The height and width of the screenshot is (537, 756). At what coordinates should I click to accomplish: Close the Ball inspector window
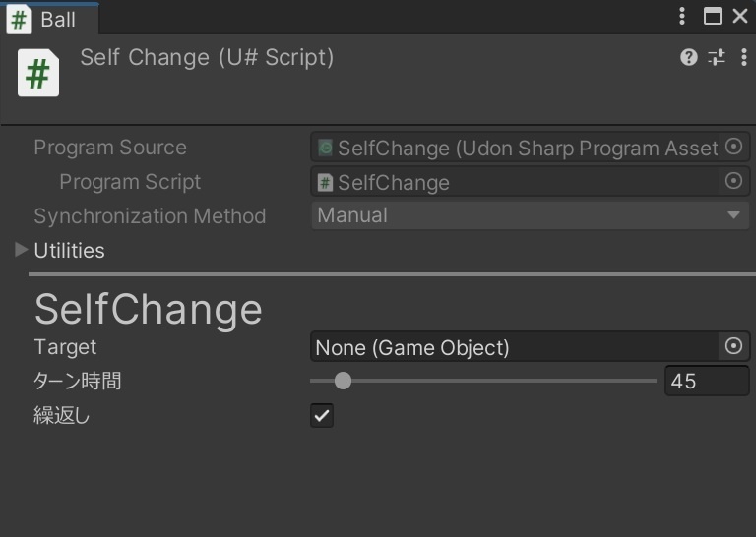click(740, 16)
